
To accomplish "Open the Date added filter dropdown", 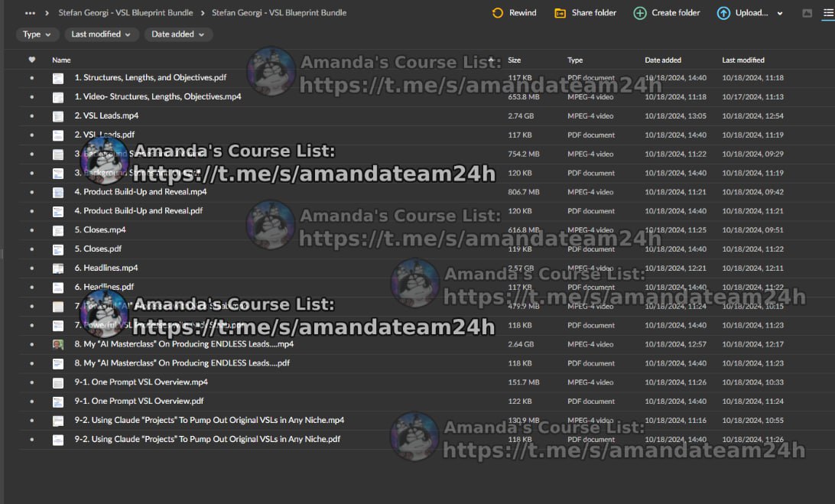I will click(x=178, y=34).
